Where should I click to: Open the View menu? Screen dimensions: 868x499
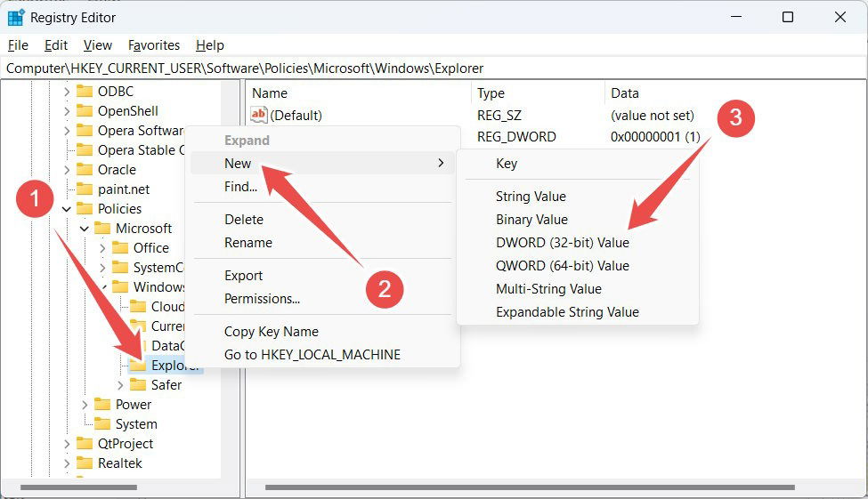(x=97, y=45)
